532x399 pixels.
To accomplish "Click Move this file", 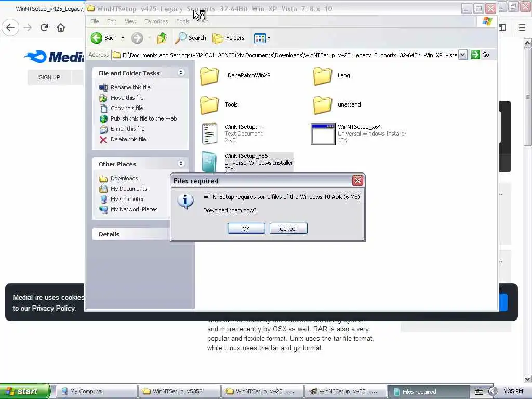I will [x=127, y=98].
